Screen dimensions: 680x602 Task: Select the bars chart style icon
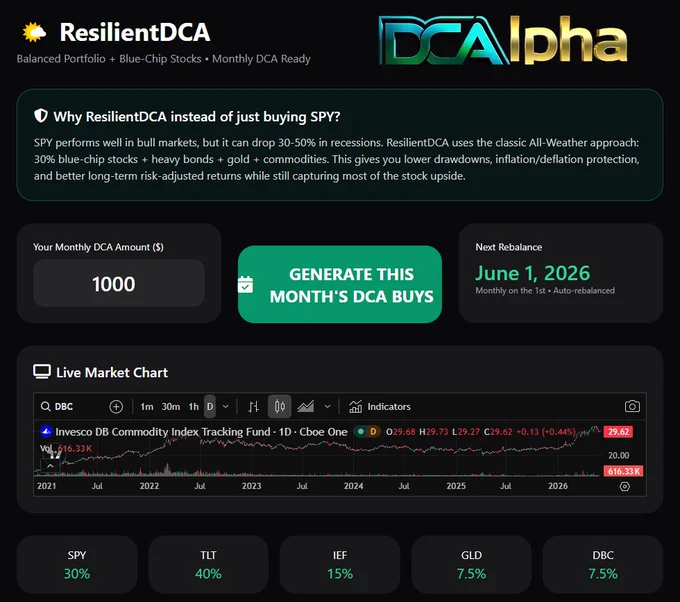click(x=254, y=406)
